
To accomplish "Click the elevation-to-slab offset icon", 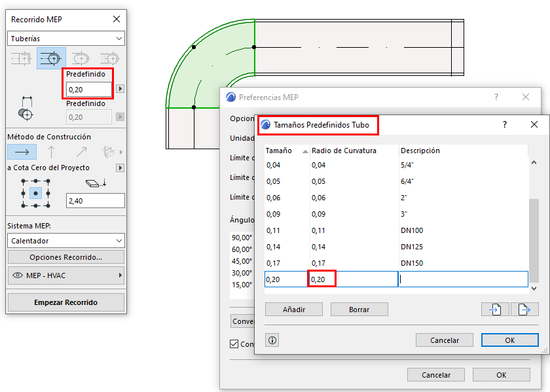I will coord(96,183).
